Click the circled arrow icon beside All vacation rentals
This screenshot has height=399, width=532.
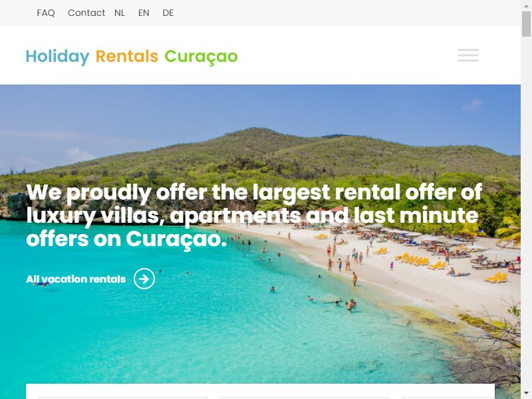(x=144, y=279)
